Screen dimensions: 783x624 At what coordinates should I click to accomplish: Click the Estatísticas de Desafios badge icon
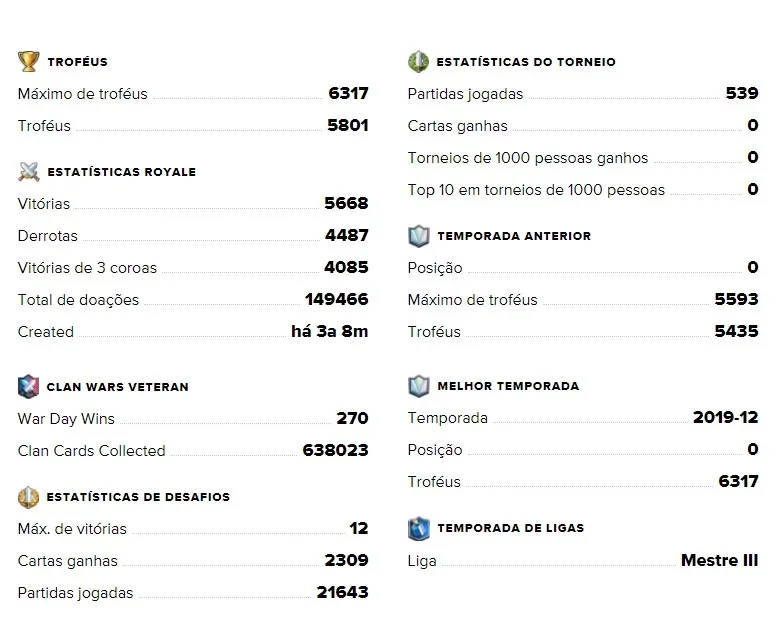(28, 497)
